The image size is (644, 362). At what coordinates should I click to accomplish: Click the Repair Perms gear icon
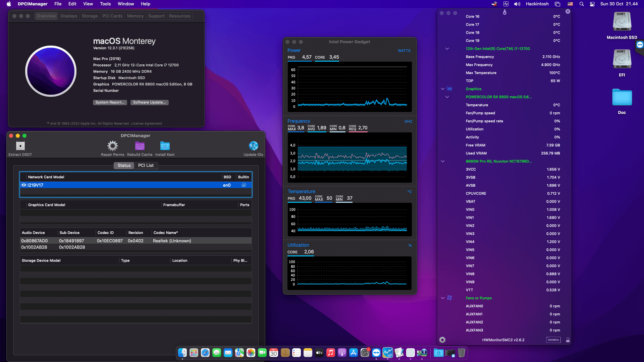click(x=112, y=146)
